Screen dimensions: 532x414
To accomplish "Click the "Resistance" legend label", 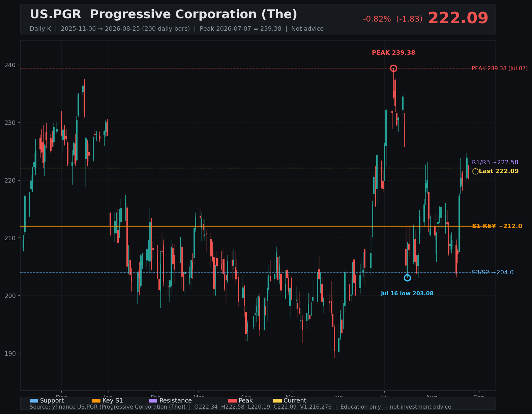I will click(x=175, y=401).
